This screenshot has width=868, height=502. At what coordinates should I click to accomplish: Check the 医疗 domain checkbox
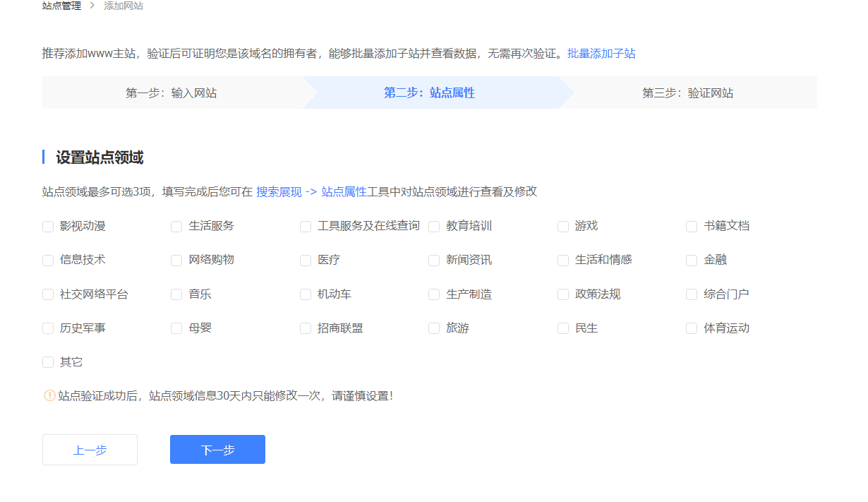click(x=305, y=260)
